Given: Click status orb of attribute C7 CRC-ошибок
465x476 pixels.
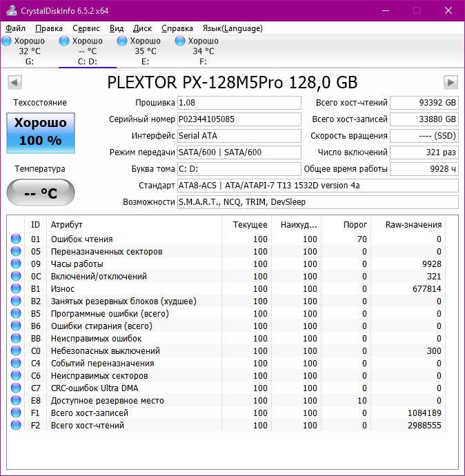Looking at the screenshot, I should 16,388.
